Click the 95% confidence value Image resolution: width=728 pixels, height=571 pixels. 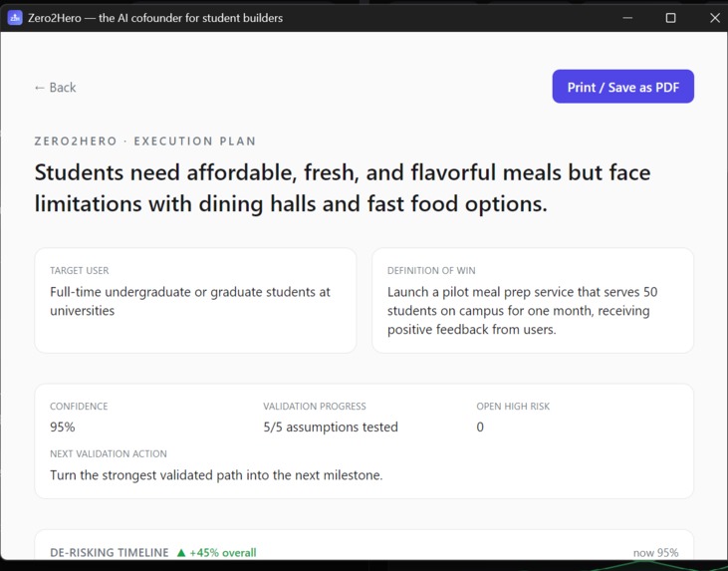coord(63,427)
